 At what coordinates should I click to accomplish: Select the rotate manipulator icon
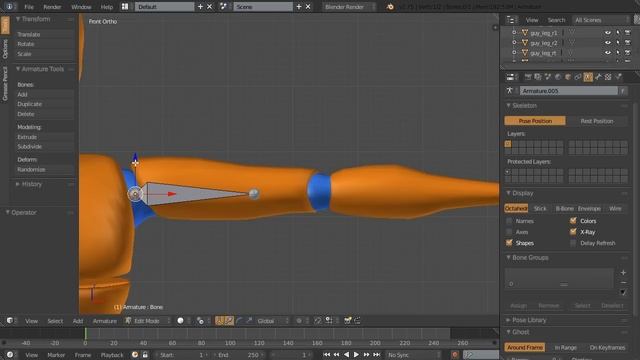239,321
